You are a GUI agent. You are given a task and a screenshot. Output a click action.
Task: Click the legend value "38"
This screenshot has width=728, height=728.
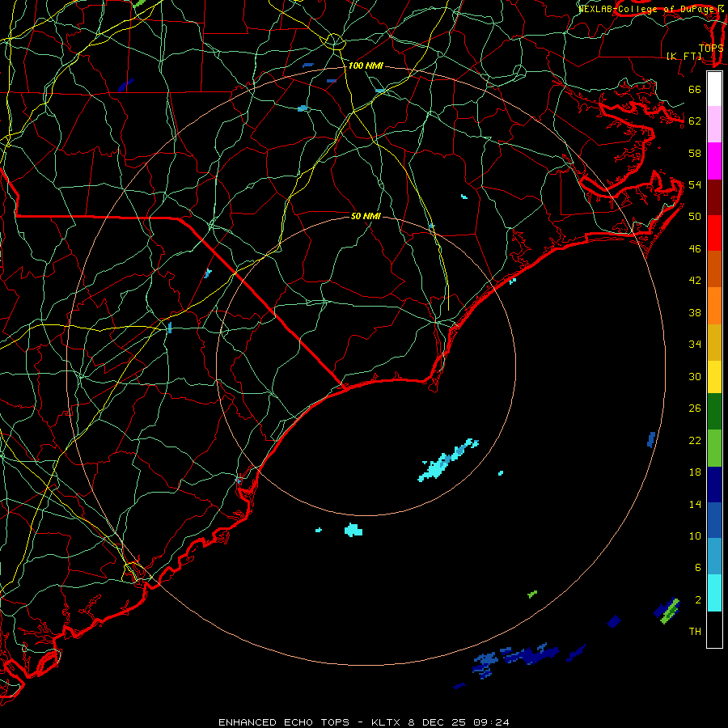point(695,313)
